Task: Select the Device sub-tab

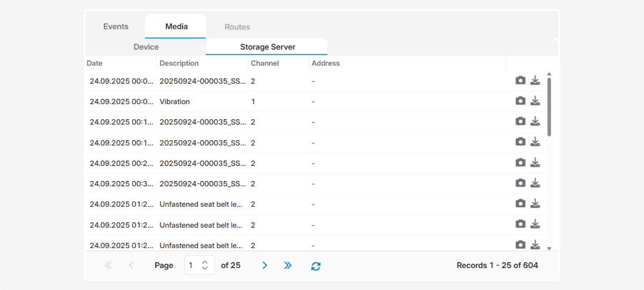Action: (x=146, y=47)
